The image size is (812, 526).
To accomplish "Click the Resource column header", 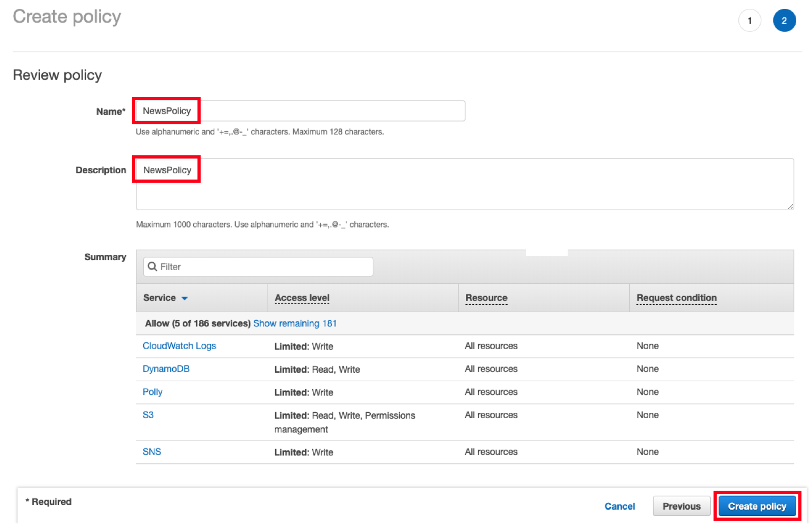I will point(486,298).
